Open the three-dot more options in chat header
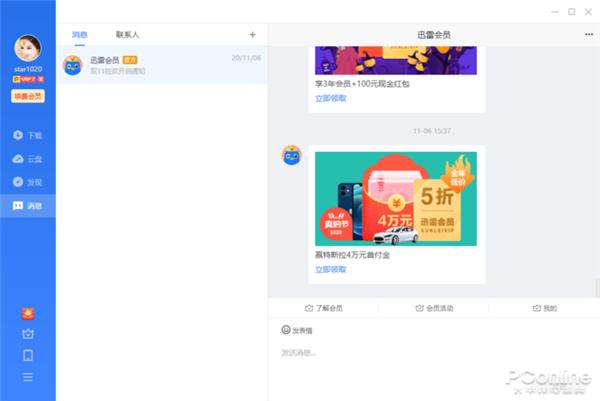The width and height of the screenshot is (600, 401). 588,35
